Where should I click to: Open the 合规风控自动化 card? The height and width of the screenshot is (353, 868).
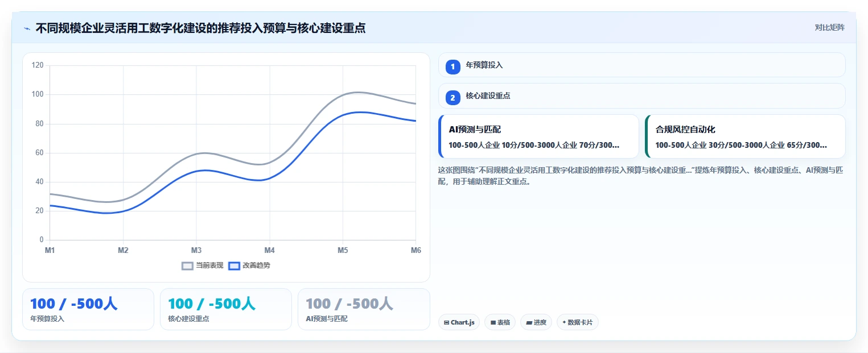745,136
